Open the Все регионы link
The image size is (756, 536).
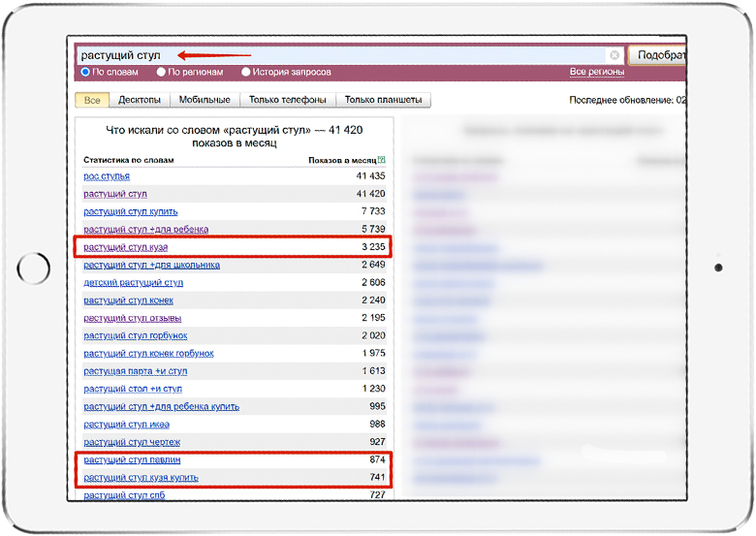click(597, 72)
